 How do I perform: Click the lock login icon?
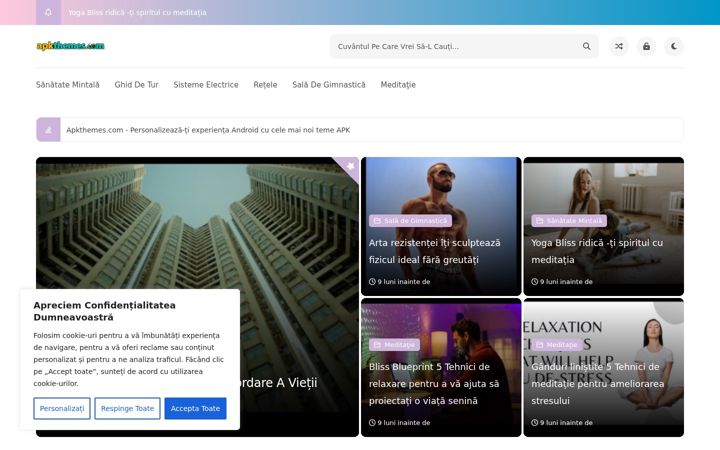coord(647,46)
